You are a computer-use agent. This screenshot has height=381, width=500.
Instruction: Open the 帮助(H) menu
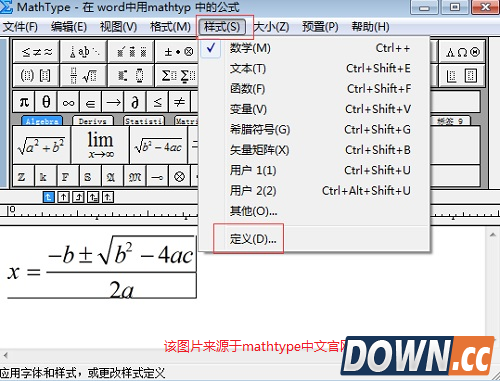tap(370, 27)
